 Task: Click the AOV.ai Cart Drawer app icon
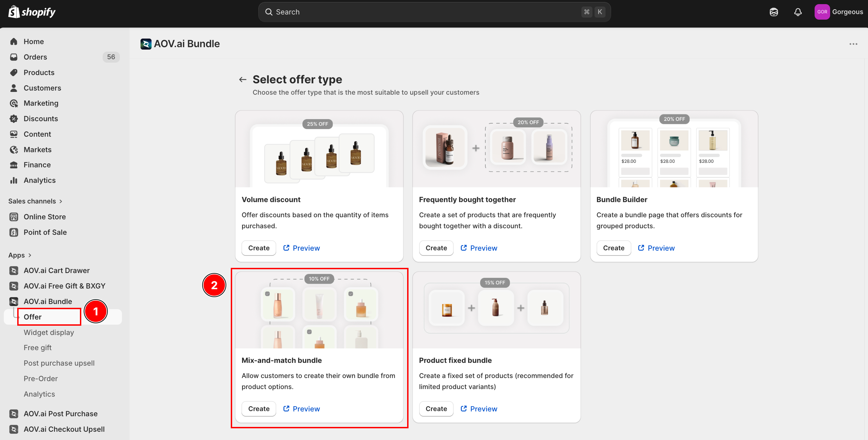pos(14,271)
